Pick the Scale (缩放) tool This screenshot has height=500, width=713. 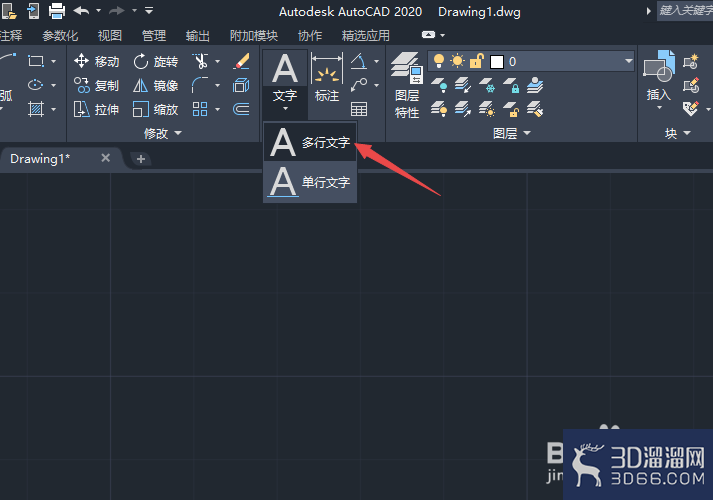pos(156,110)
